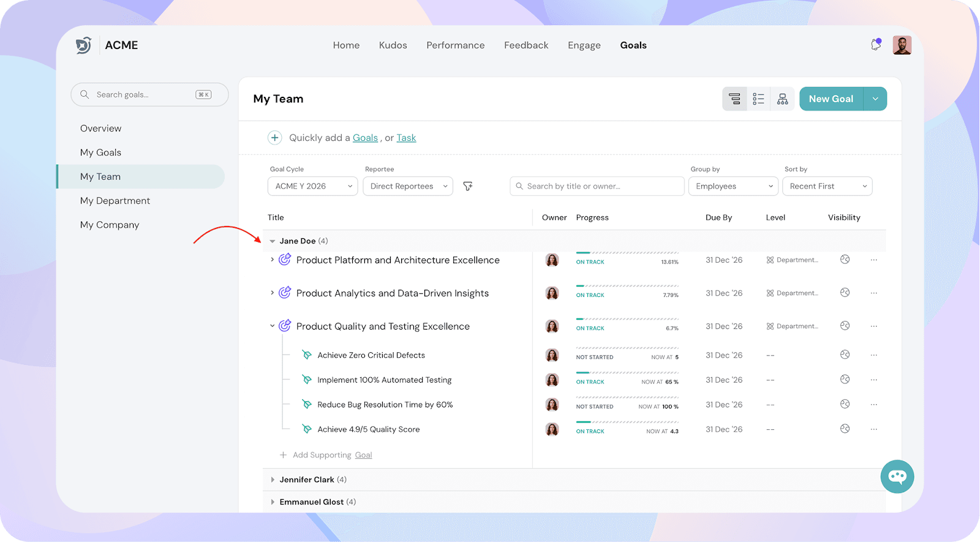Open the Performance tab
The width and height of the screenshot is (980, 542).
pyautogui.click(x=455, y=45)
